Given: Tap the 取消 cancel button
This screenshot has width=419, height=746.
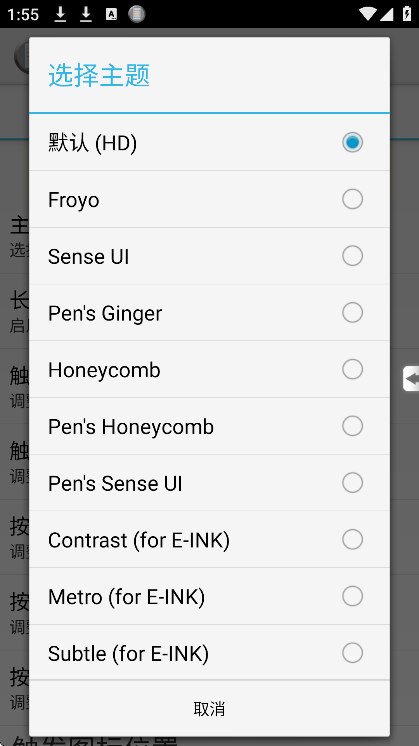Looking at the screenshot, I should tap(209, 708).
